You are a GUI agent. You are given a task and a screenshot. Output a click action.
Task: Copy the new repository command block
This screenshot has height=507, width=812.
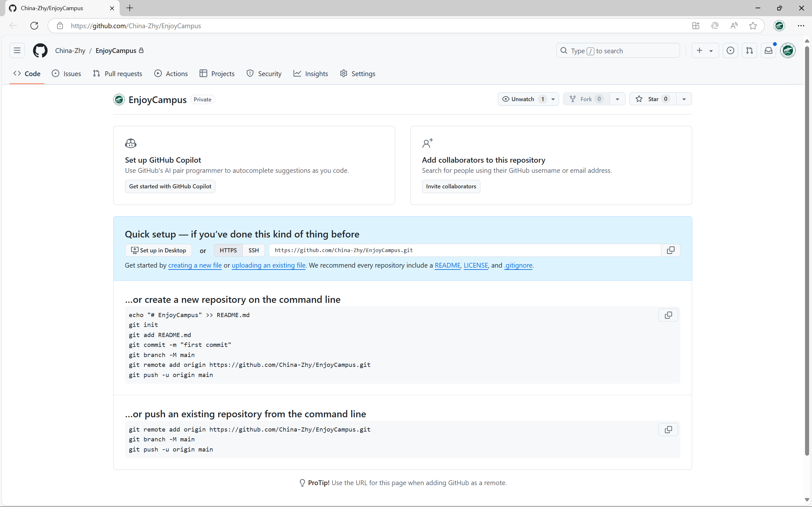pos(668,315)
